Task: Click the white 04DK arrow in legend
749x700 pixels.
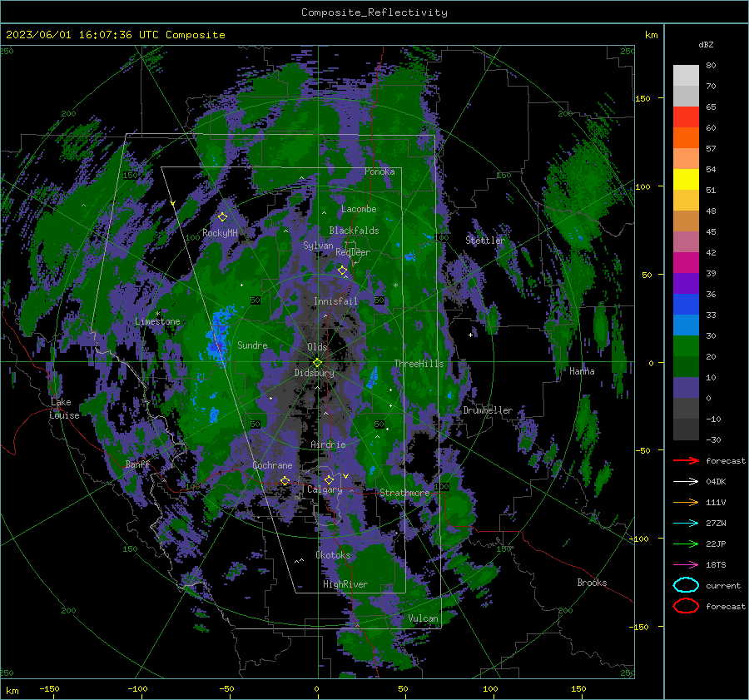Action: 686,482
